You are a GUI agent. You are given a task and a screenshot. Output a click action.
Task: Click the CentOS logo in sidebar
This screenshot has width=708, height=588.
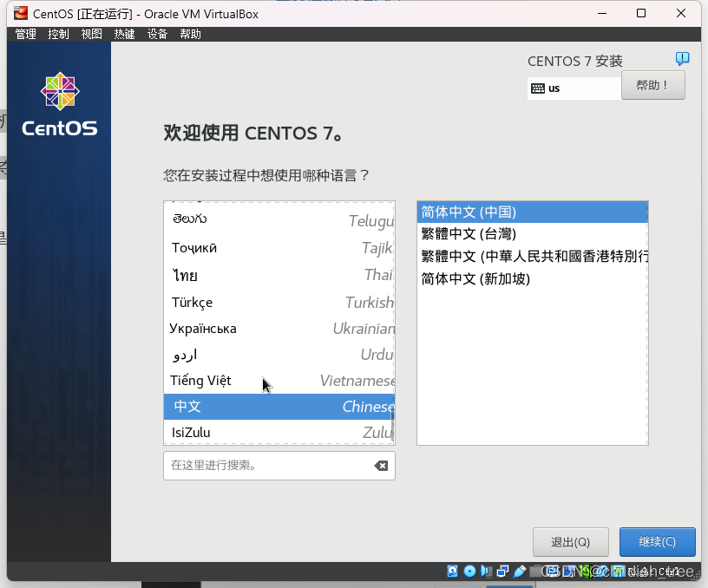60,104
